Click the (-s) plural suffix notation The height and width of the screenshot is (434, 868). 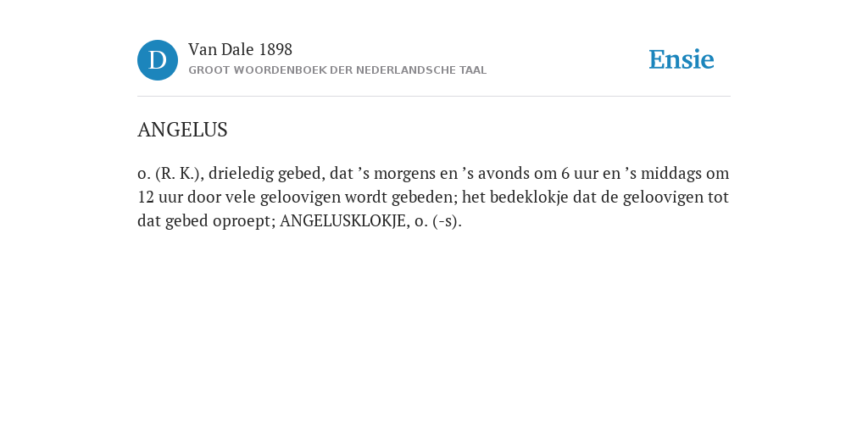pos(446,221)
